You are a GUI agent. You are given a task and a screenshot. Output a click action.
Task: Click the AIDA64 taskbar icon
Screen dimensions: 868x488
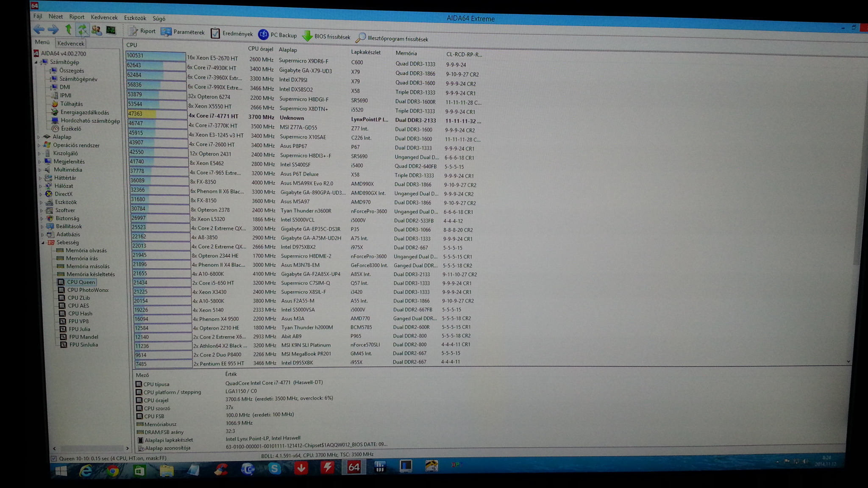point(353,467)
